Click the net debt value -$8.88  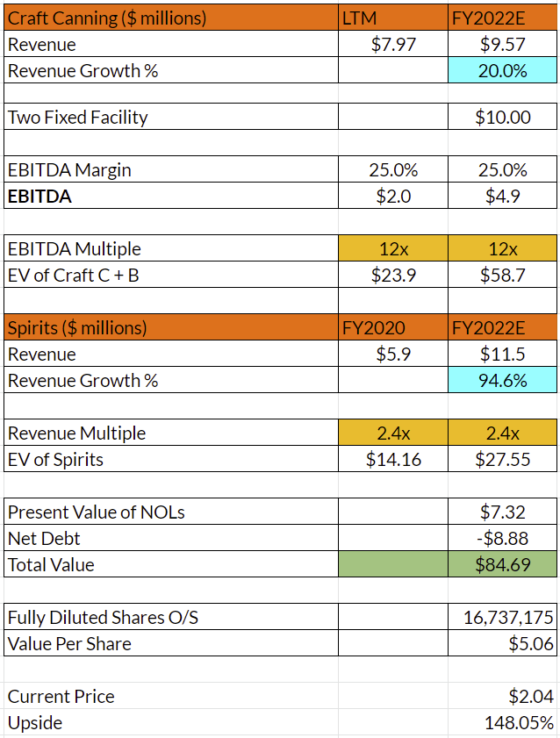(x=502, y=538)
